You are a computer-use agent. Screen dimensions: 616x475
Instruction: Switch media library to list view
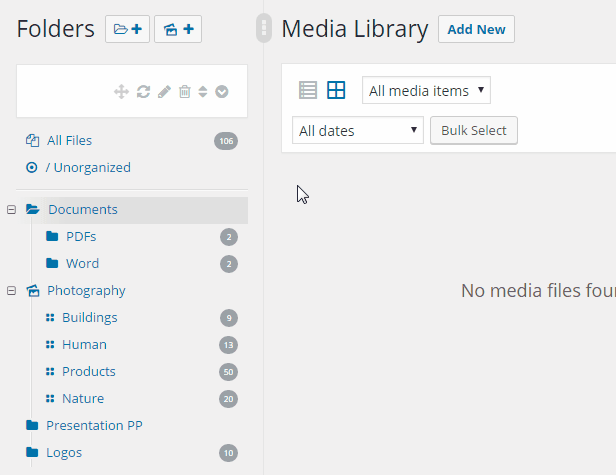(x=308, y=91)
